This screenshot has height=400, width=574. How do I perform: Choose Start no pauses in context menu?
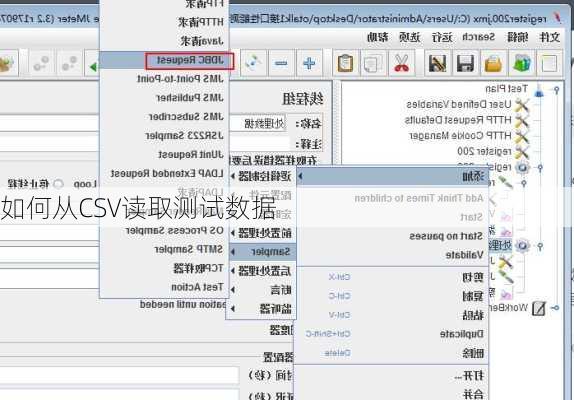click(x=392, y=236)
